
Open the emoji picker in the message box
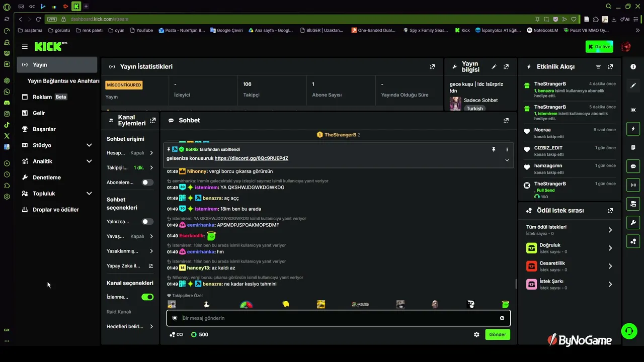point(502,318)
